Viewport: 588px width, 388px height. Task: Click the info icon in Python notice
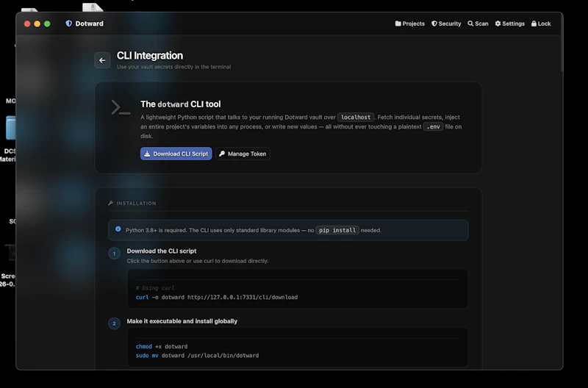click(118, 229)
